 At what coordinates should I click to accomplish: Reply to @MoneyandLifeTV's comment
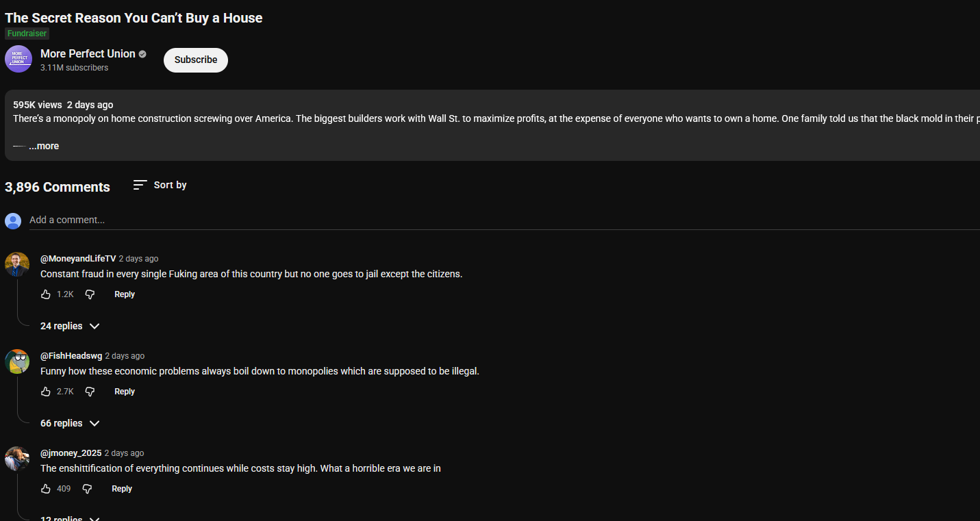[125, 294]
